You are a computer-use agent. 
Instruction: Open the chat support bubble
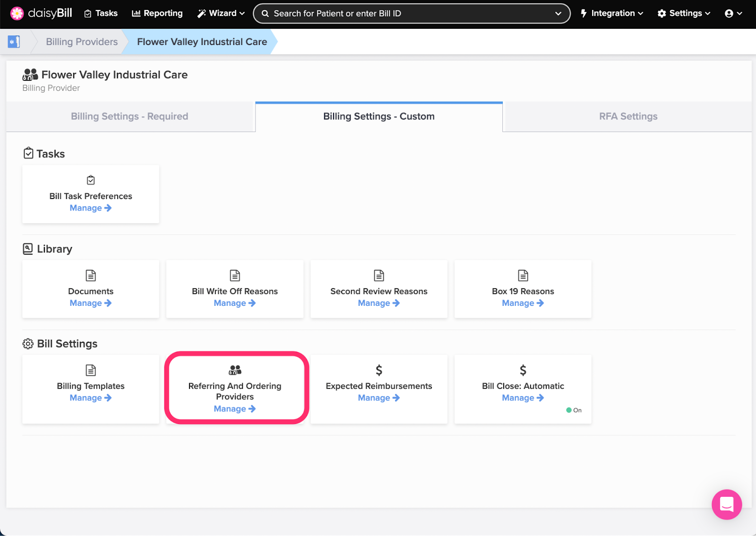[x=727, y=504]
